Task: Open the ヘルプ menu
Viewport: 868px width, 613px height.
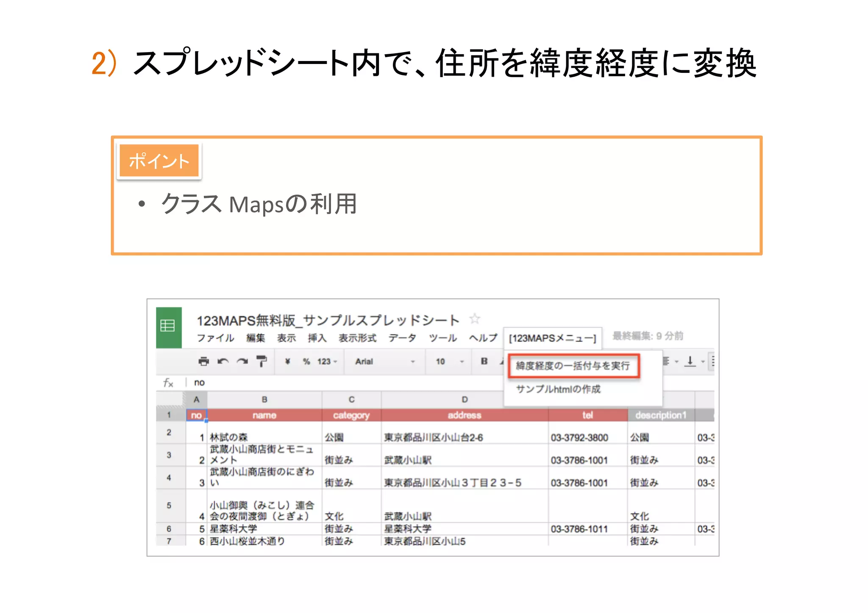Action: tap(483, 338)
